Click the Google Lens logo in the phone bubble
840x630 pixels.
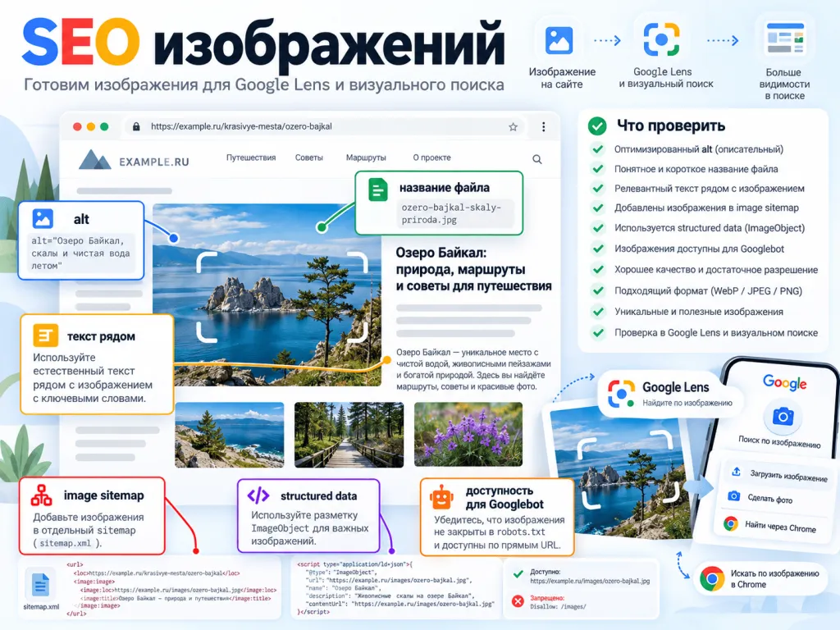[621, 394]
